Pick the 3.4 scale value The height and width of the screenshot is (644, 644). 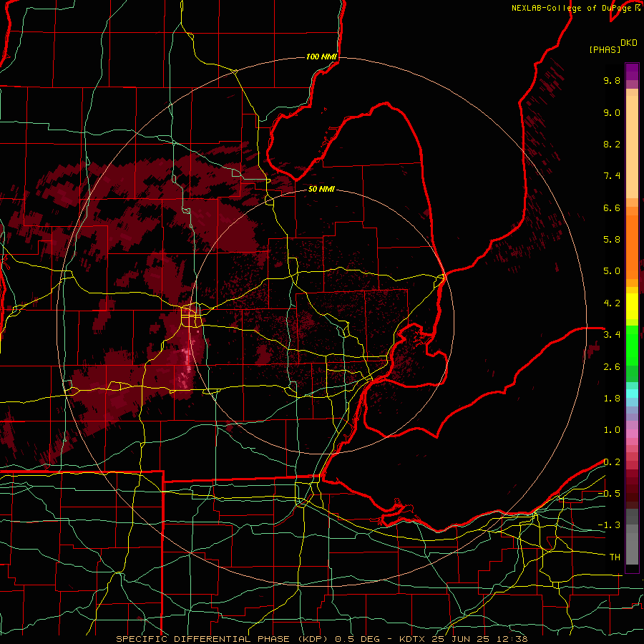[612, 335]
